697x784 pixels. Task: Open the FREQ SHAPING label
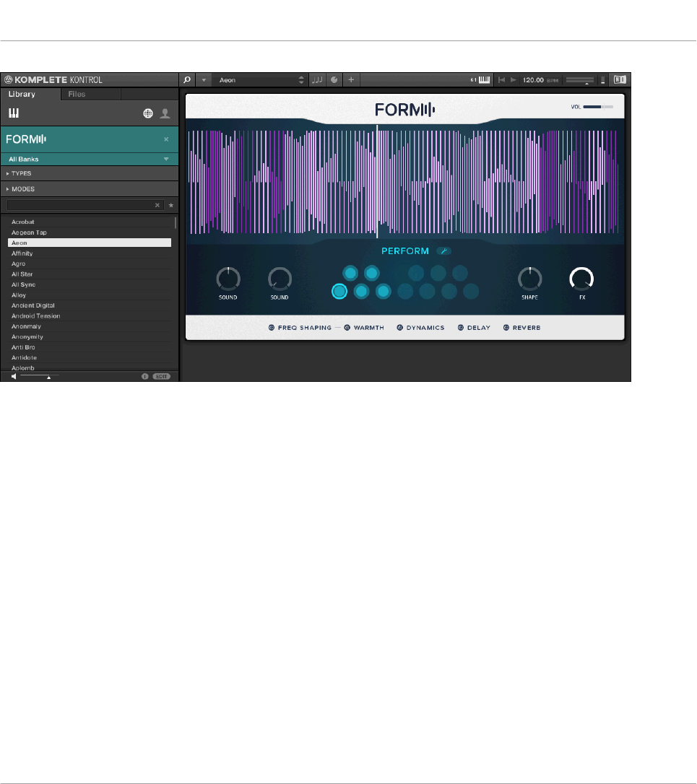pyautogui.click(x=305, y=328)
